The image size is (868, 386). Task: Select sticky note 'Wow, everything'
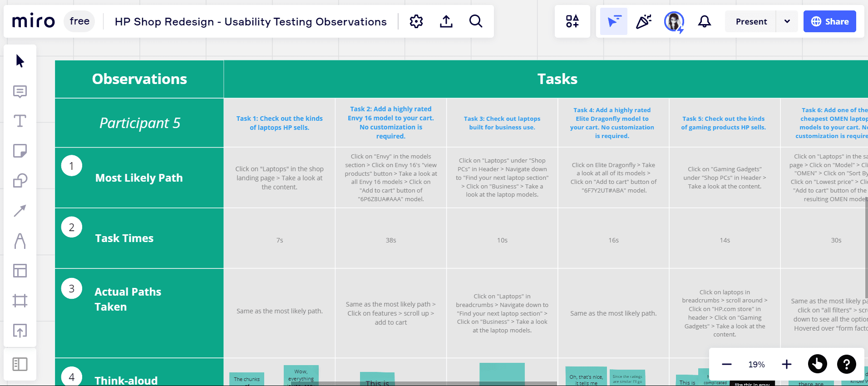point(301,376)
